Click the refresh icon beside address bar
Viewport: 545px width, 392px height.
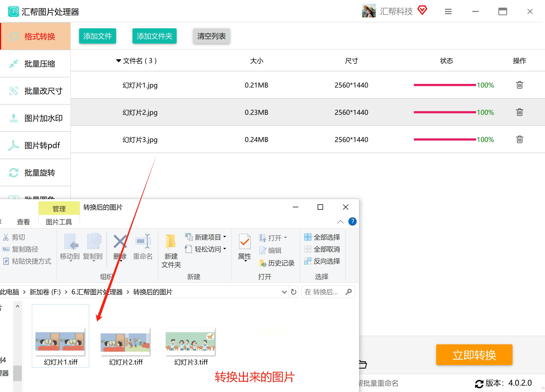[294, 292]
